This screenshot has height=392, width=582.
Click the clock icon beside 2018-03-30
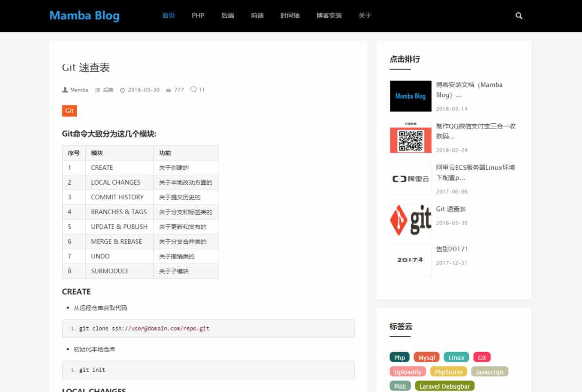(123, 90)
